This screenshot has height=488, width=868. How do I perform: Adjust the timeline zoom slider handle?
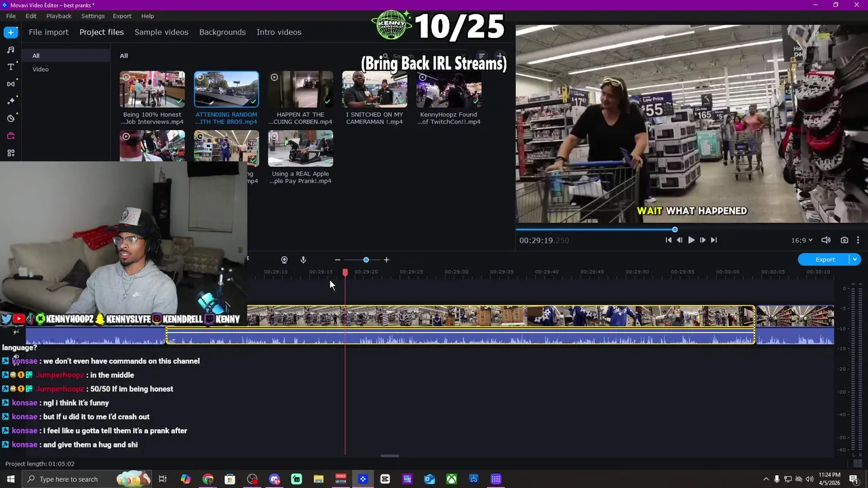coord(366,260)
